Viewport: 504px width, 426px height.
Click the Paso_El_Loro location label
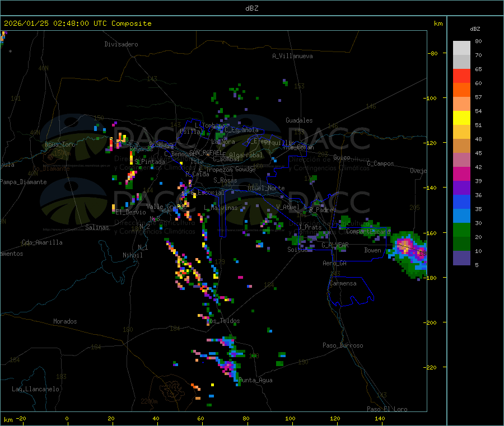click(x=387, y=409)
